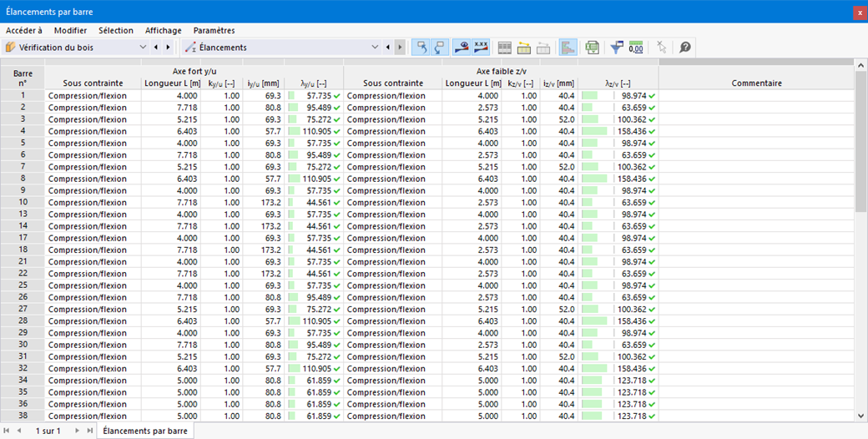The width and height of the screenshot is (868, 439).
Task: Click weak-axis Compression/flexion cell in row 36
Action: (x=393, y=404)
